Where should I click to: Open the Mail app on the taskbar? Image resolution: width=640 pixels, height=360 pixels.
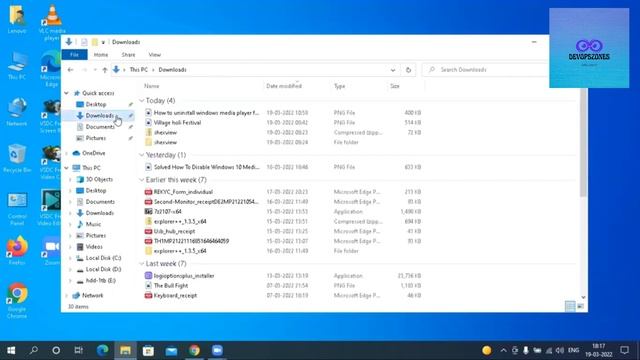pos(171,350)
